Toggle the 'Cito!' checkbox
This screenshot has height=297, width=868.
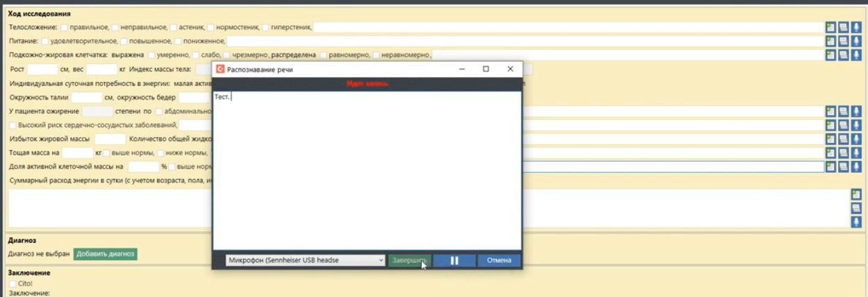[x=13, y=283]
